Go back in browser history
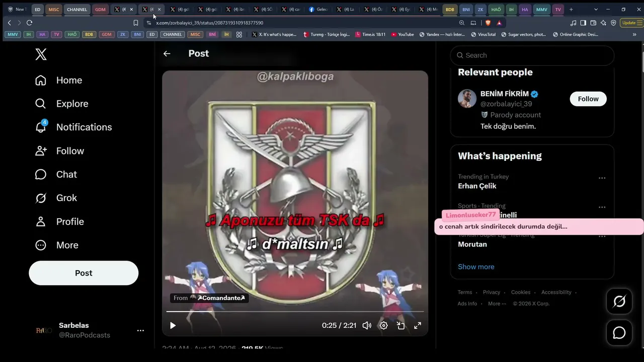The width and height of the screenshot is (644, 362). pyautogui.click(x=9, y=23)
